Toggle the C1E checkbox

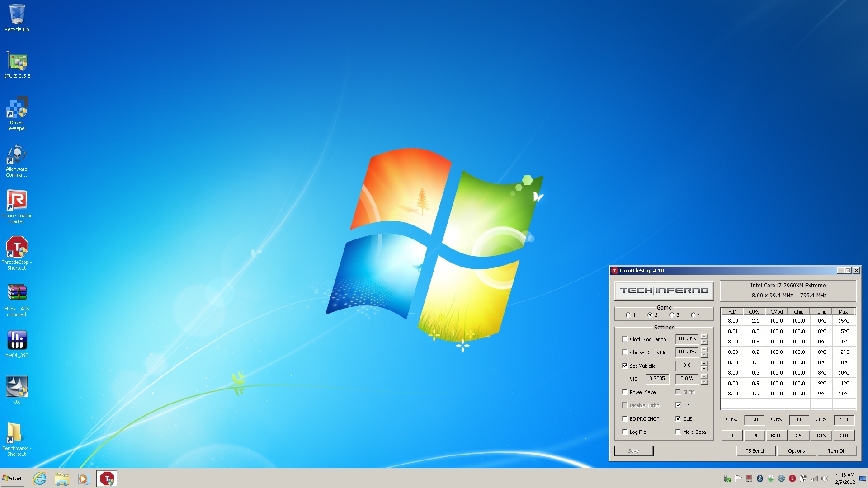678,418
